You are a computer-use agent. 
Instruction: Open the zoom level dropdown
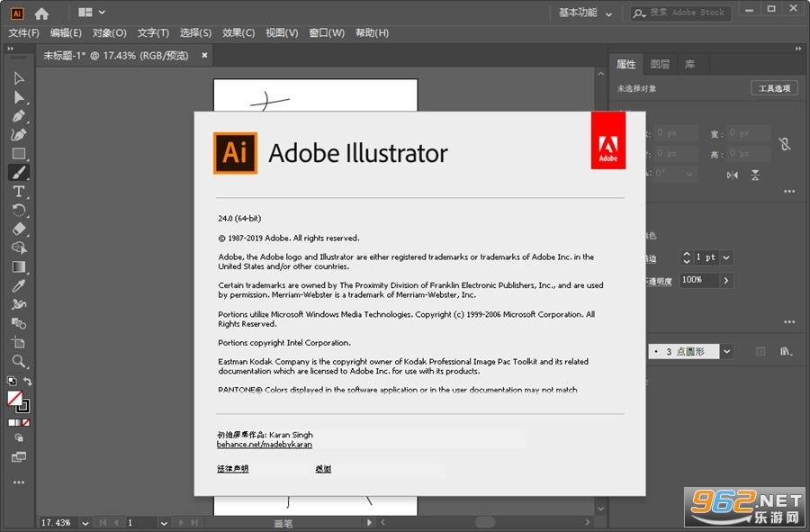(x=85, y=523)
